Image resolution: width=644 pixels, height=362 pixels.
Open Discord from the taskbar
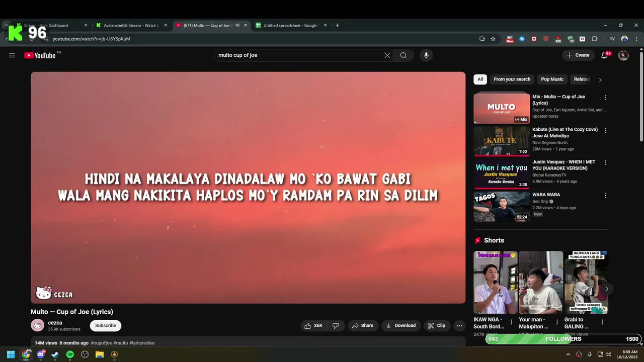pos(41,354)
